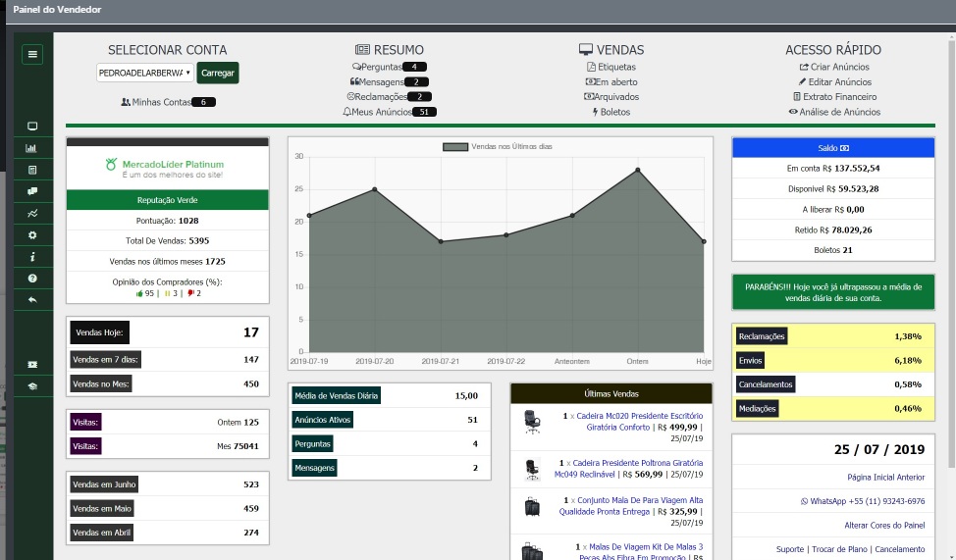Open Criar Anúncios quick access

pyautogui.click(x=834, y=67)
